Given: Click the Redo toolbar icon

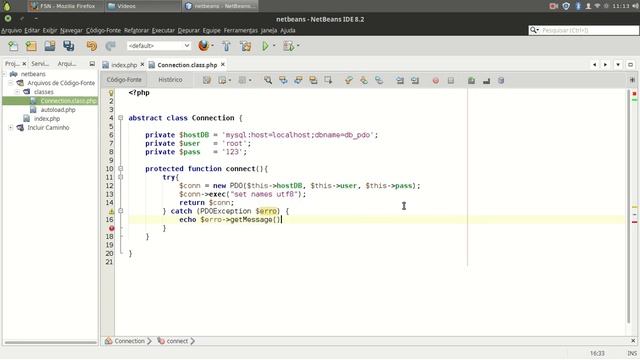Looking at the screenshot, I should point(110,46).
